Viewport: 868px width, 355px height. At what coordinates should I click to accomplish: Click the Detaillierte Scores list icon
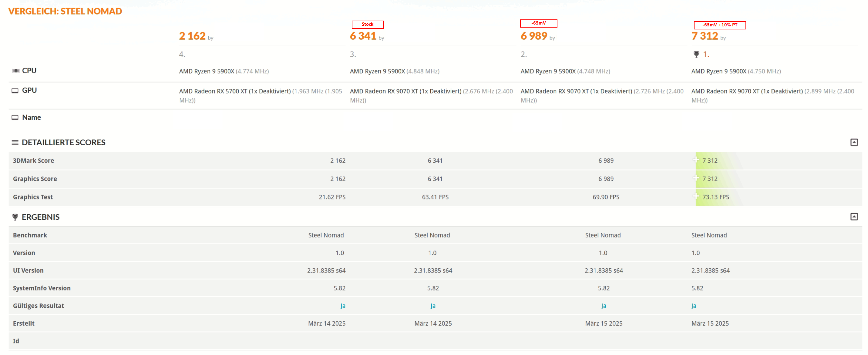pyautogui.click(x=15, y=142)
